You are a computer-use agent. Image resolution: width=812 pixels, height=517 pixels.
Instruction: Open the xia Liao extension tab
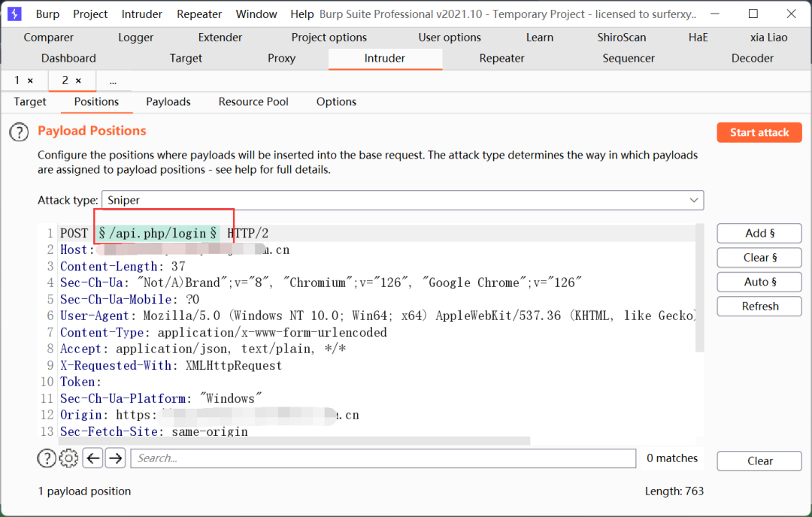[x=768, y=38]
